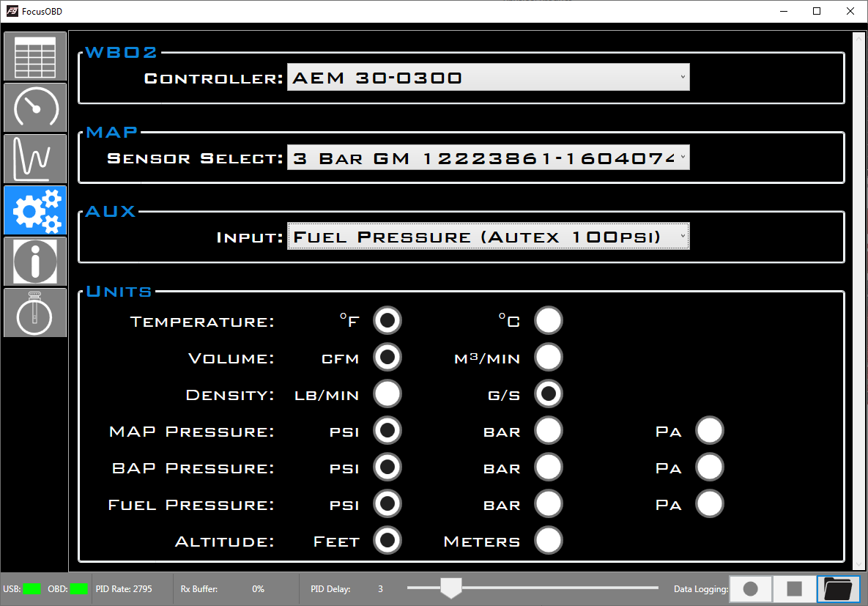
Task: Maximize the FocusOBD window
Action: click(817, 11)
